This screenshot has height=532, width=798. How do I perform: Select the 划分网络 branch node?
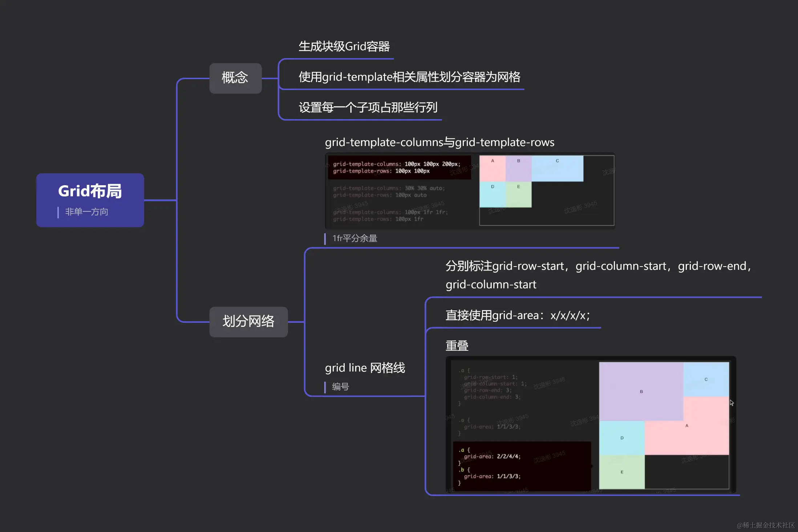click(248, 321)
